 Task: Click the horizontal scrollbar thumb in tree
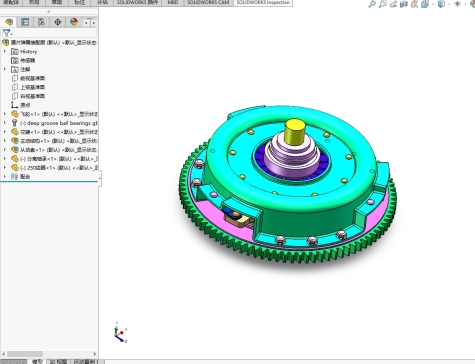click(25, 354)
